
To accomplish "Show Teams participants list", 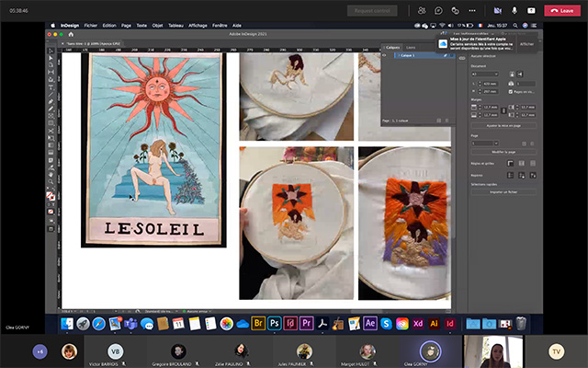I will tap(422, 10).
